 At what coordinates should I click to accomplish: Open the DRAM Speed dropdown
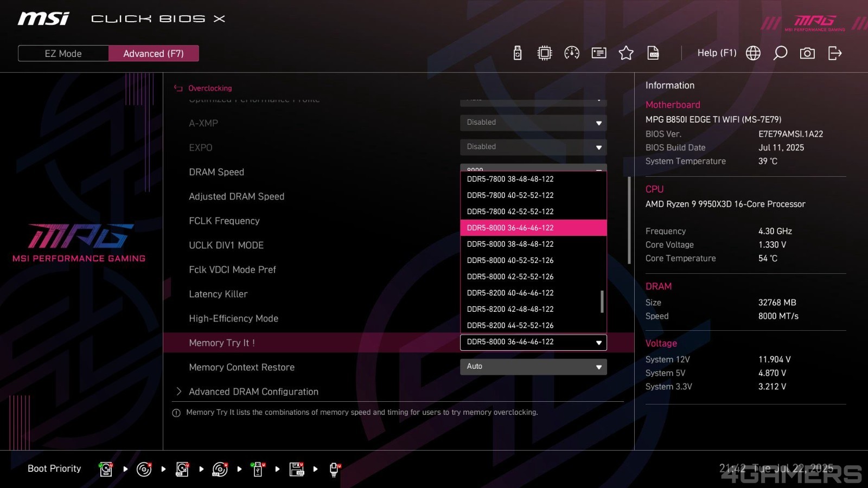click(x=533, y=168)
